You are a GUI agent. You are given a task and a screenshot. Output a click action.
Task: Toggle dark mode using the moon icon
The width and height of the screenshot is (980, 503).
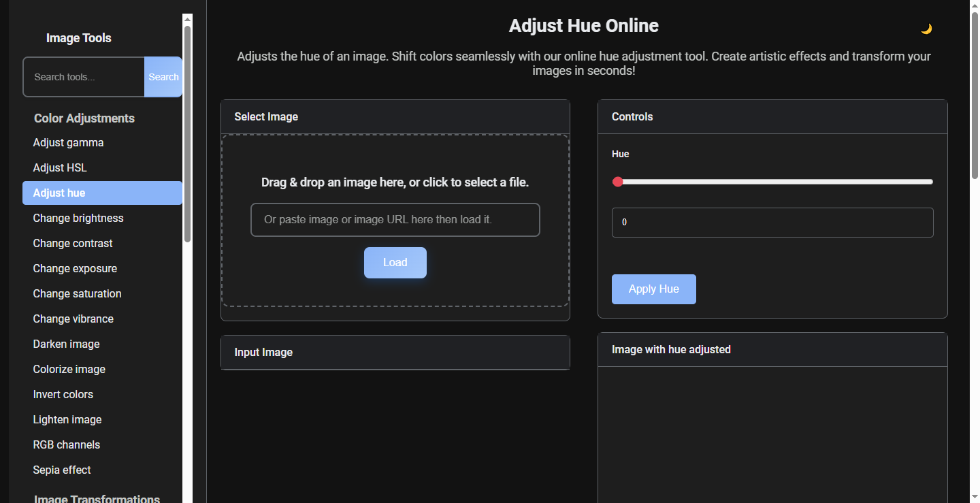click(926, 29)
